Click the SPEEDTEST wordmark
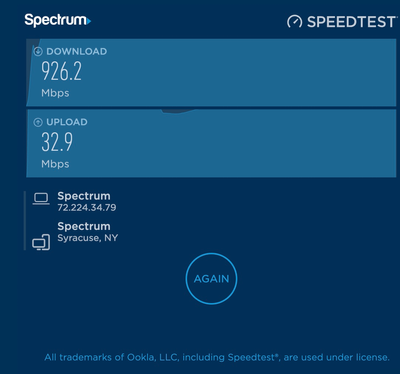Viewport: 400px width, 374px height. click(352, 22)
